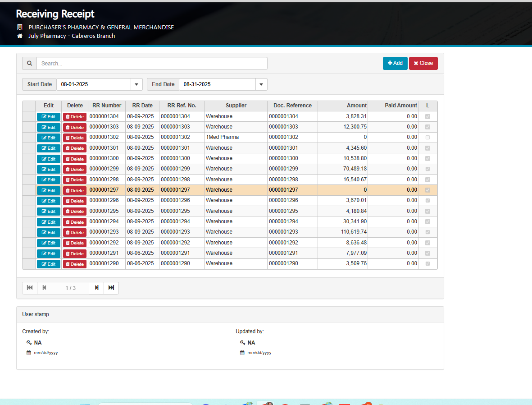Open the Start Date dropdown
The width and height of the screenshot is (532, 405).
136,84
